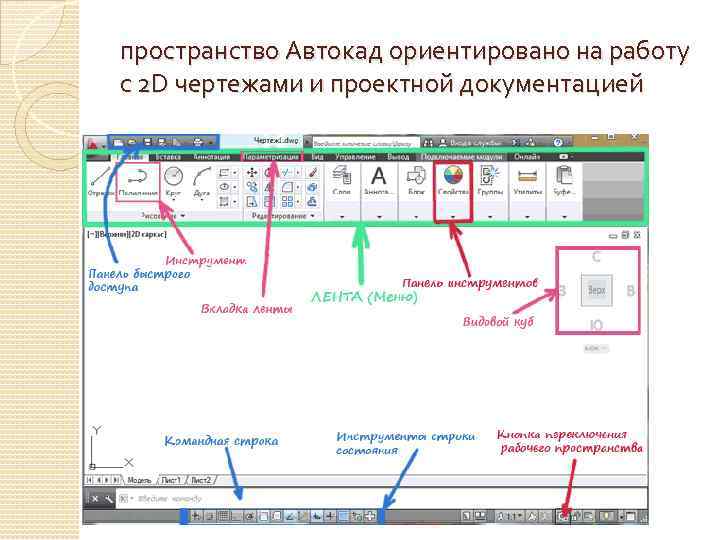Click the Ю south label on ViewCube

tap(596, 325)
